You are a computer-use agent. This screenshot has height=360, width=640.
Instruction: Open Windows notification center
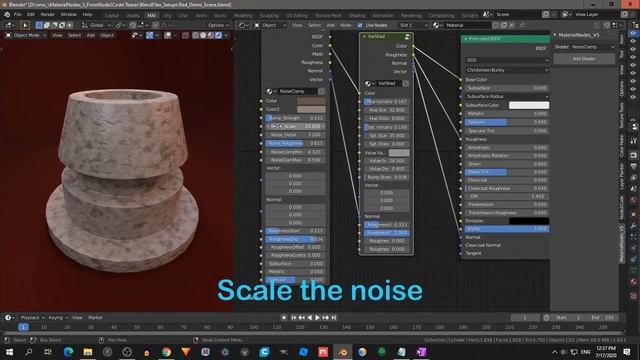click(x=627, y=352)
